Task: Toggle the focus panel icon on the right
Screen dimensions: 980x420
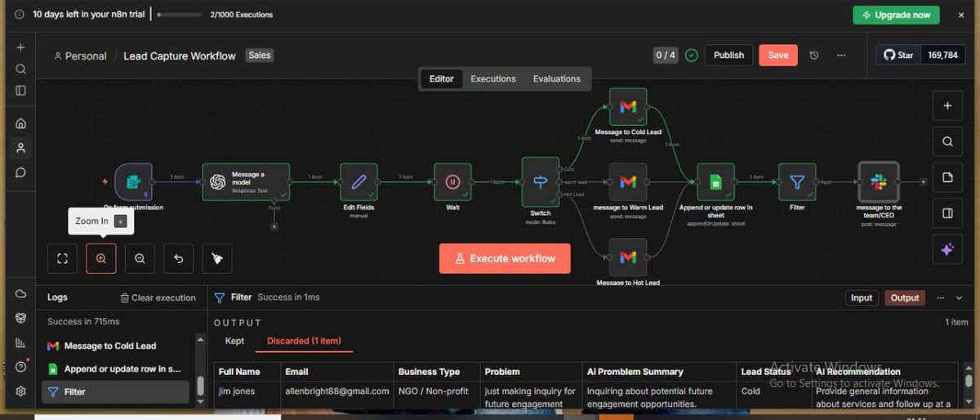Action: [947, 213]
